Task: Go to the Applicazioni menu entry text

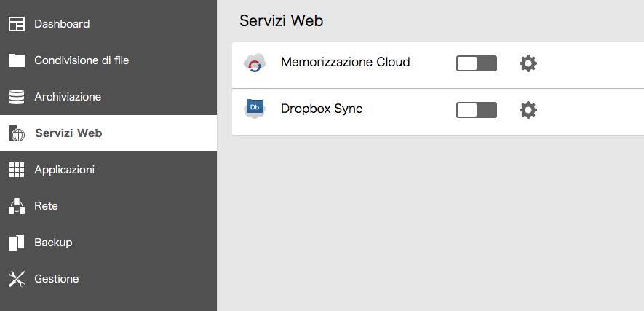Action: [x=65, y=170]
